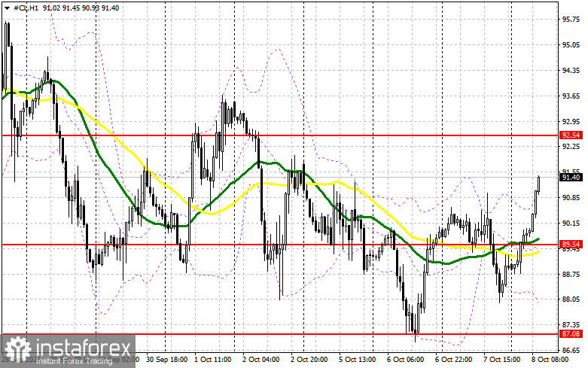The image size is (588, 368).
Task: Select the latest rising candlestick near 91.40
Action: coord(539,184)
